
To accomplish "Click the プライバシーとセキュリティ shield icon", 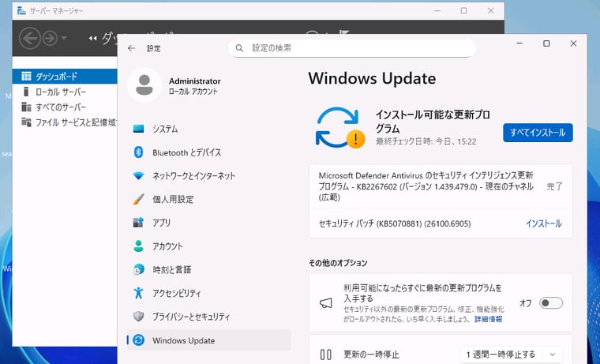I will coord(138,316).
